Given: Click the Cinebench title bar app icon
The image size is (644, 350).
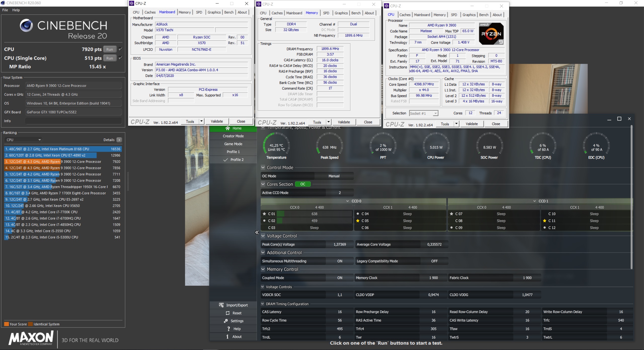Looking at the screenshot, I should [3, 3].
